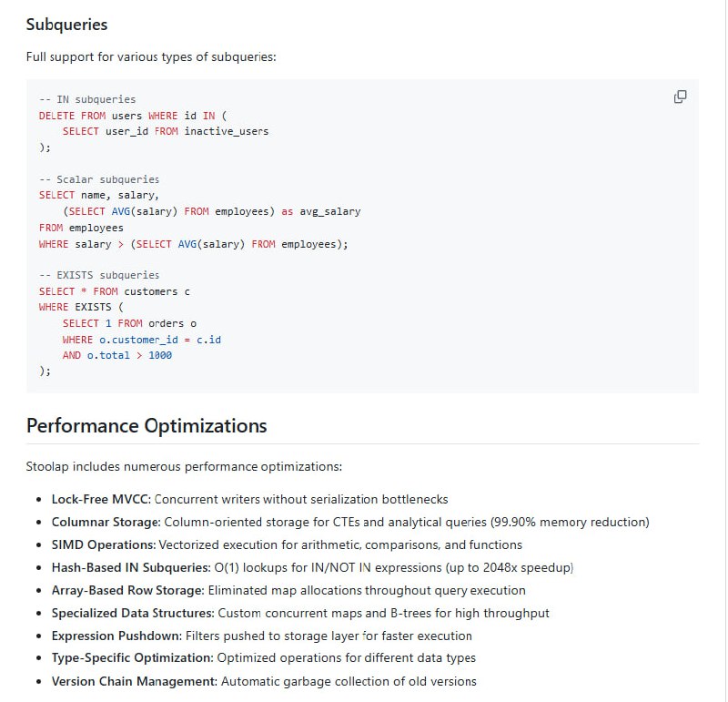Click the Lock-Free MVCC bullet item
This screenshot has height=702, width=728.
249,499
